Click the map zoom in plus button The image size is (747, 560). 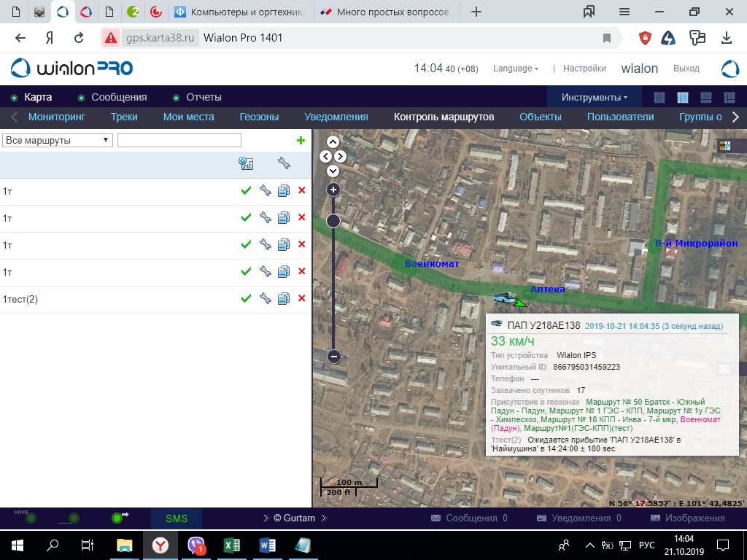tap(333, 190)
